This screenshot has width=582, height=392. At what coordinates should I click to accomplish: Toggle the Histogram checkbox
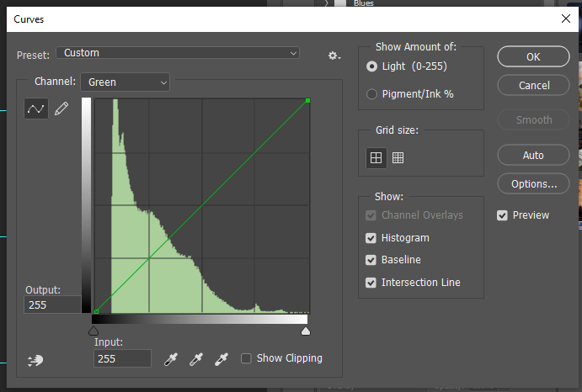click(x=371, y=238)
